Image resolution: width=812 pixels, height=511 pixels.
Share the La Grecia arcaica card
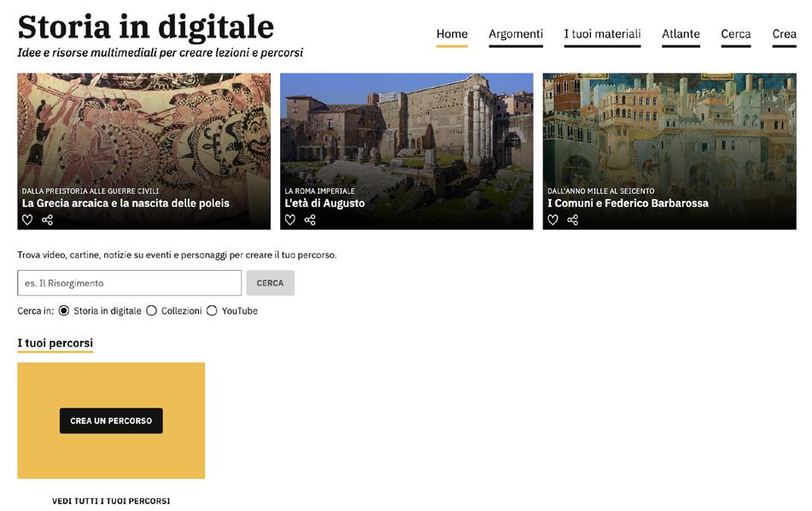(x=47, y=220)
